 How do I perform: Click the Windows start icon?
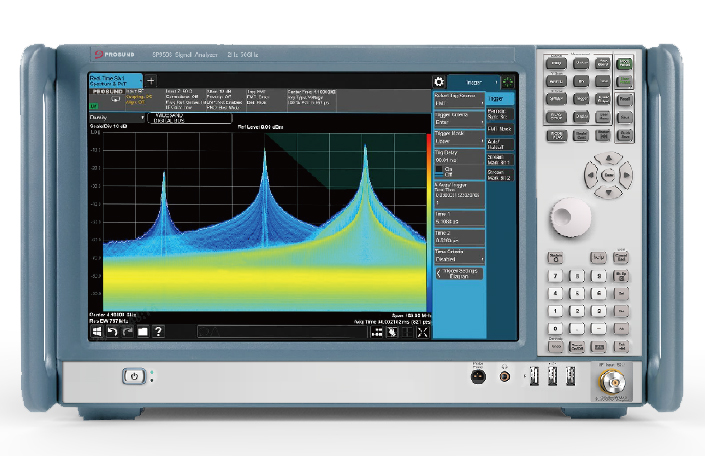(x=98, y=330)
